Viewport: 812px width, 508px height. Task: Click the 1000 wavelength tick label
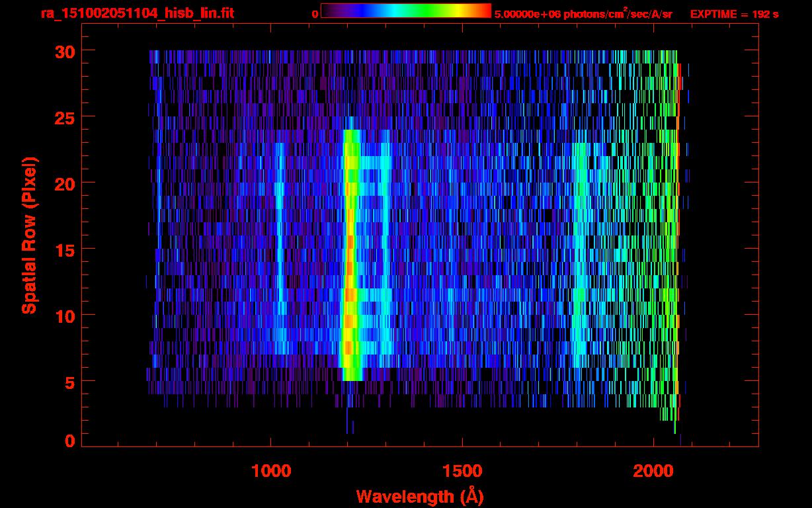coord(271,470)
